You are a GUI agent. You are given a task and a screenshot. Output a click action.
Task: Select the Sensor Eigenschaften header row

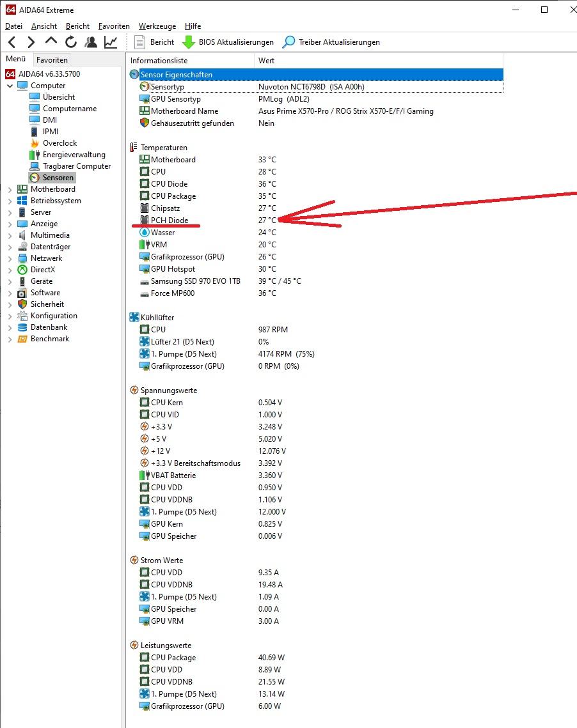(316, 74)
